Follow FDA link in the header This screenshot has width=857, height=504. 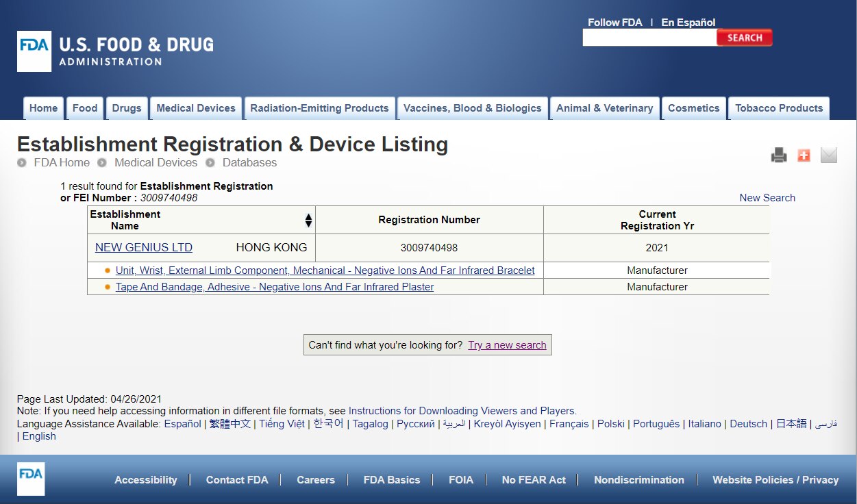(x=615, y=23)
